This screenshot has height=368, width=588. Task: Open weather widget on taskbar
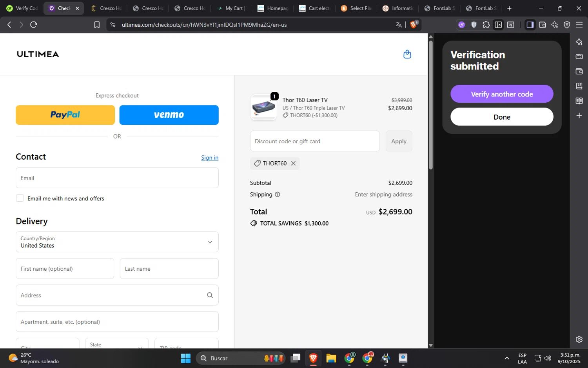(34, 358)
